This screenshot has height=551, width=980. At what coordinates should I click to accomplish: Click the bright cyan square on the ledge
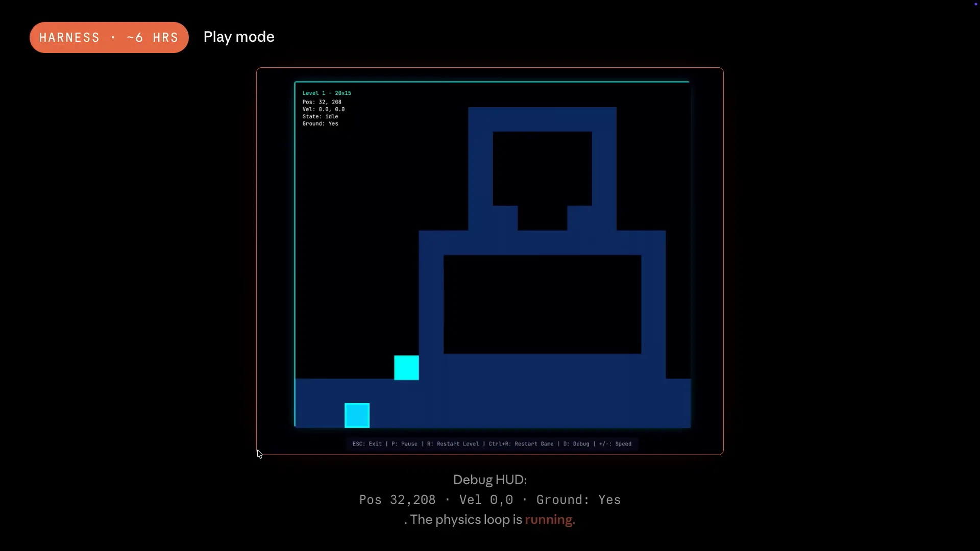(406, 368)
